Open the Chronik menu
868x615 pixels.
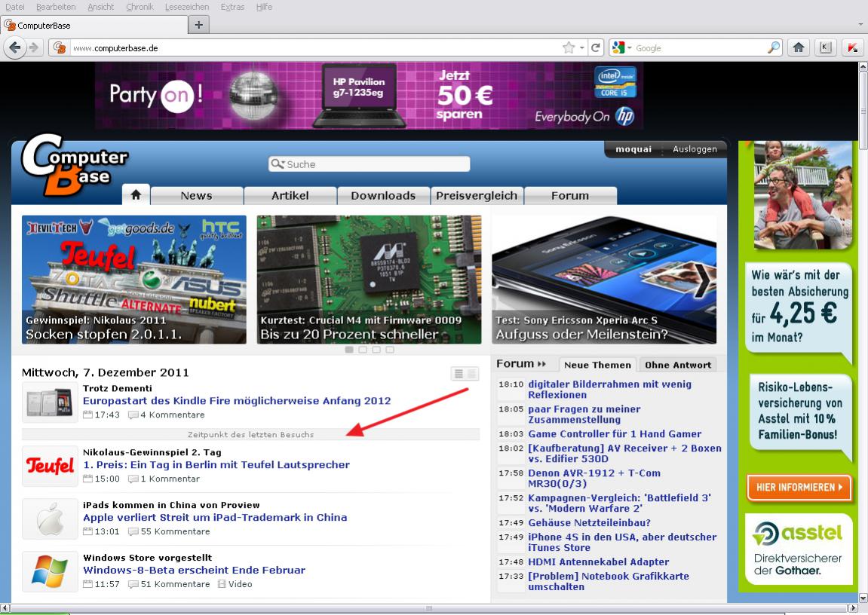tap(140, 7)
